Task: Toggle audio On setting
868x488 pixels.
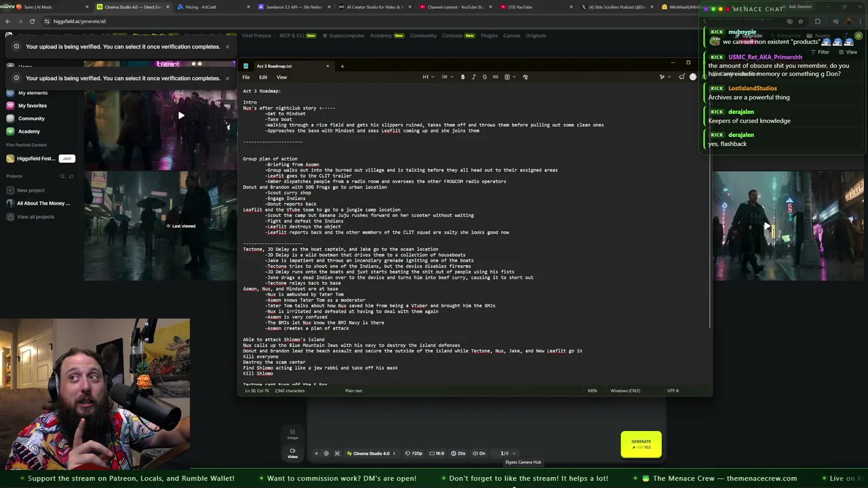Action: (x=479, y=453)
